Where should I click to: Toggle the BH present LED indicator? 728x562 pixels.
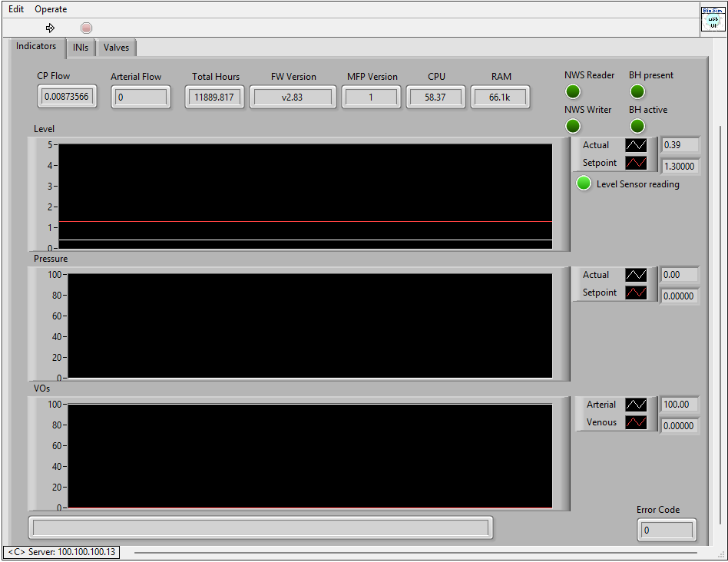tap(637, 92)
